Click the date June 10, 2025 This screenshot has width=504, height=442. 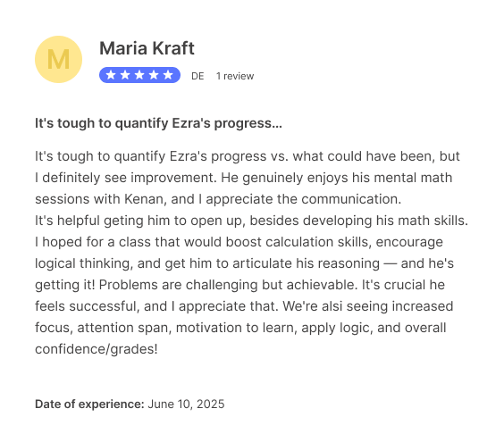pos(186,404)
